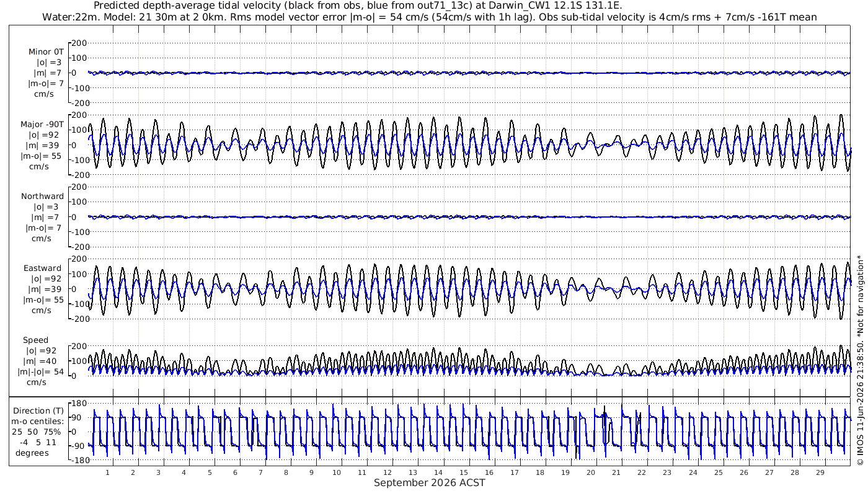The image size is (868, 496).
Task: Click the 'Minor 0T' panel label
Action: [x=45, y=52]
